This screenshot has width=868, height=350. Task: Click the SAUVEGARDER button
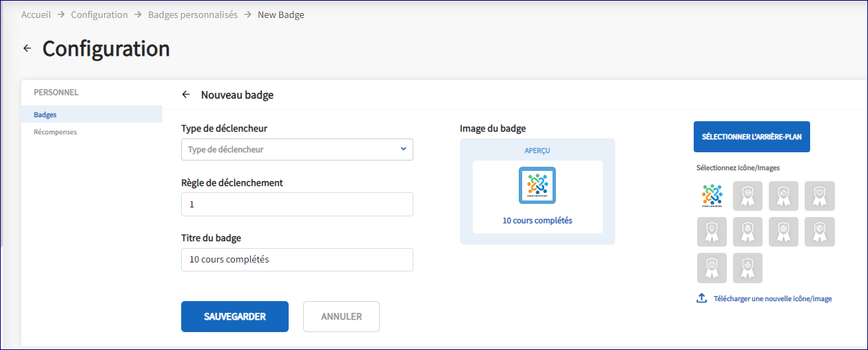[x=235, y=317]
